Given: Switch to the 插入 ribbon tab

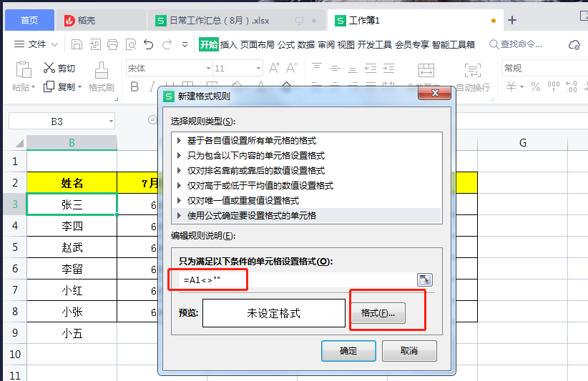Looking at the screenshot, I should pos(228,44).
